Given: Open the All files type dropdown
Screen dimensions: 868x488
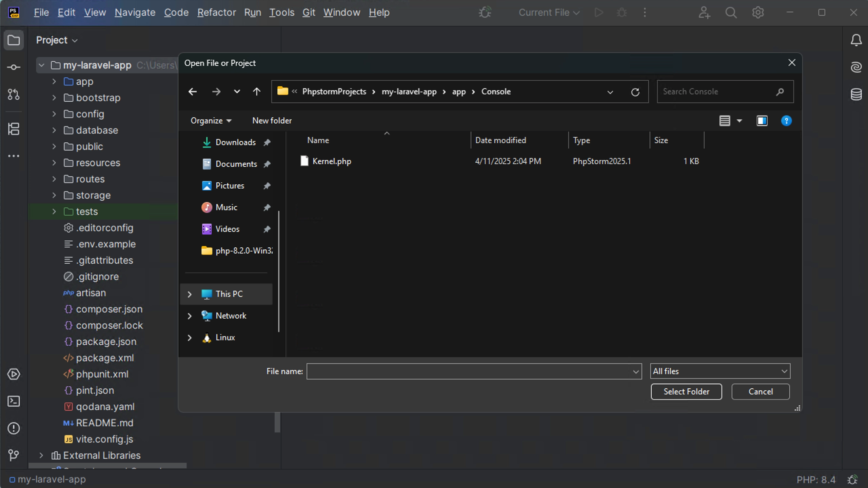Looking at the screenshot, I should click(720, 371).
